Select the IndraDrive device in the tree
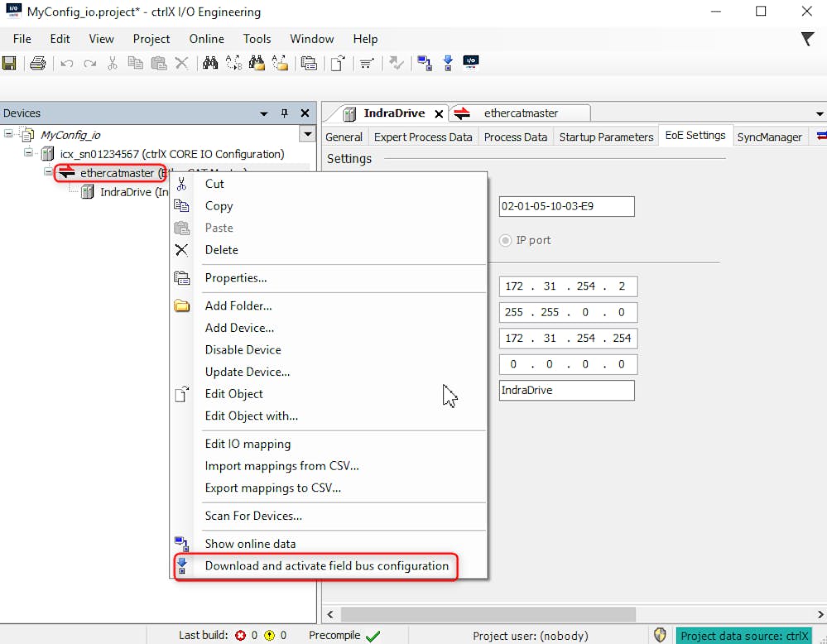 tap(126, 192)
